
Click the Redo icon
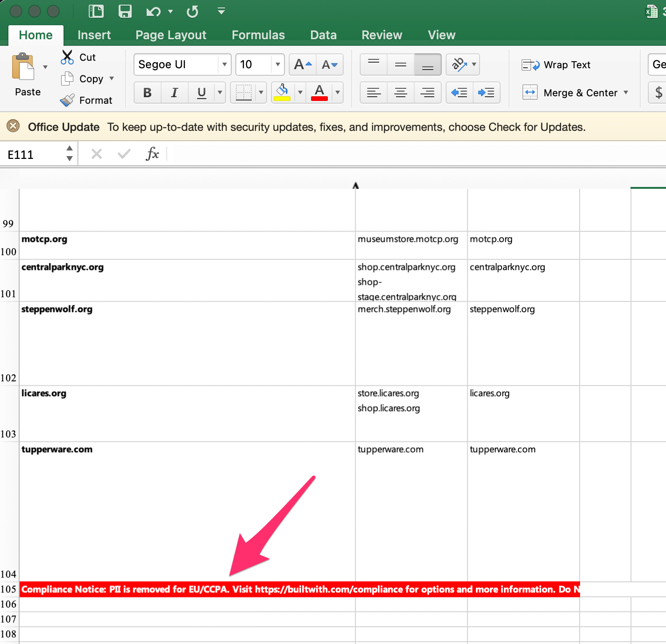tap(192, 11)
